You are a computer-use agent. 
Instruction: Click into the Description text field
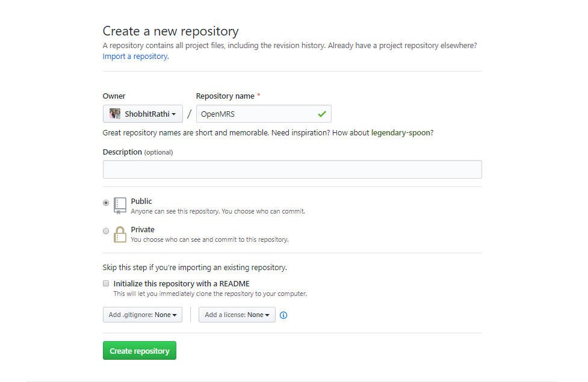coord(292,170)
